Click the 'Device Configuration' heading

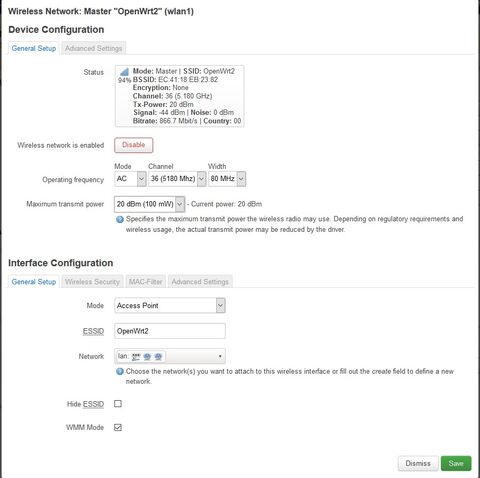point(56,30)
